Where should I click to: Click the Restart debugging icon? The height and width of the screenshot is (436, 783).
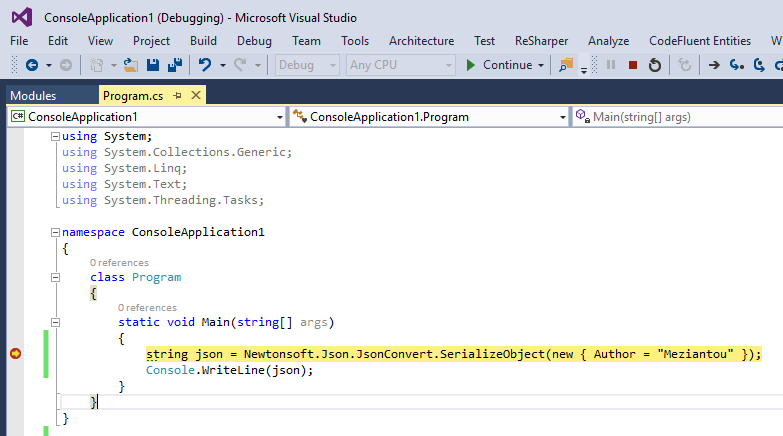(655, 65)
